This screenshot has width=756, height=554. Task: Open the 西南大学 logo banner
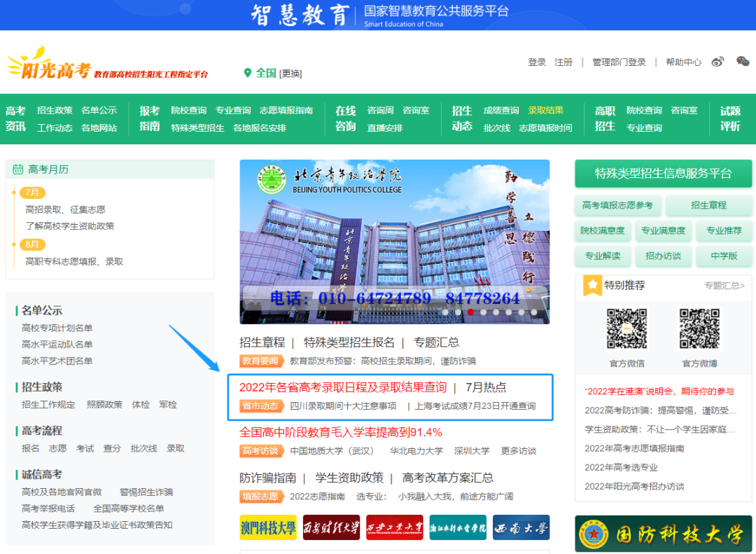pyautogui.click(x=521, y=527)
